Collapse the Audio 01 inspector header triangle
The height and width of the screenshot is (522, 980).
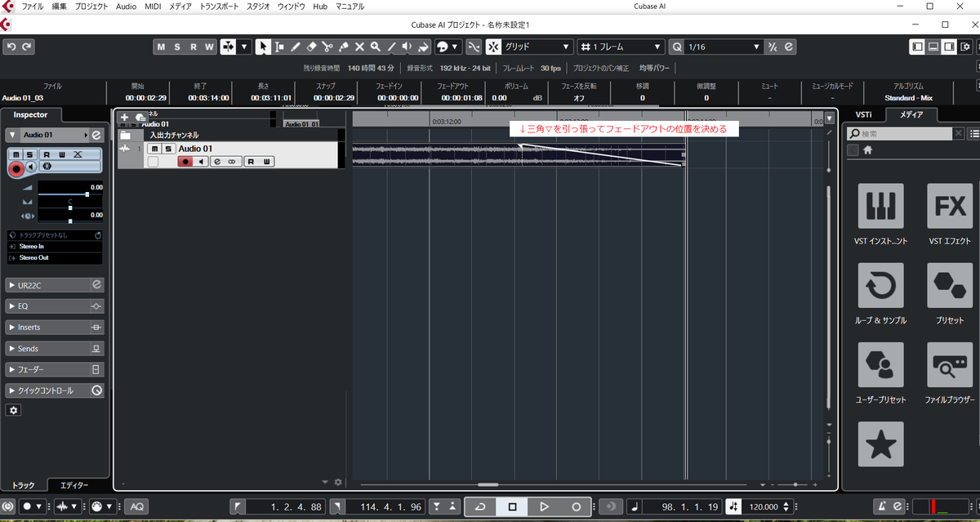pos(13,135)
